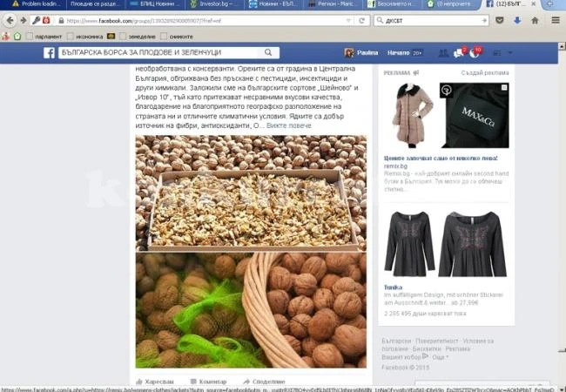Click page scrollbar up arrow

pyautogui.click(x=562, y=46)
